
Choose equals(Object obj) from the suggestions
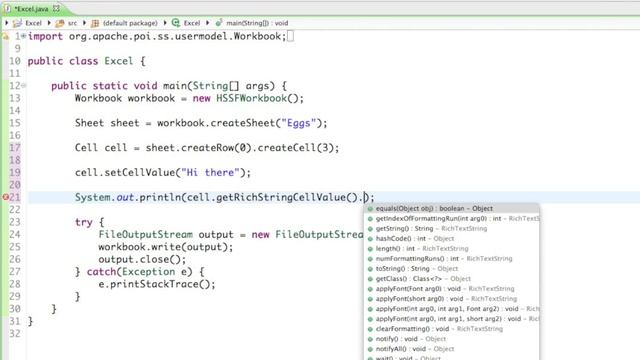[x=451, y=208]
